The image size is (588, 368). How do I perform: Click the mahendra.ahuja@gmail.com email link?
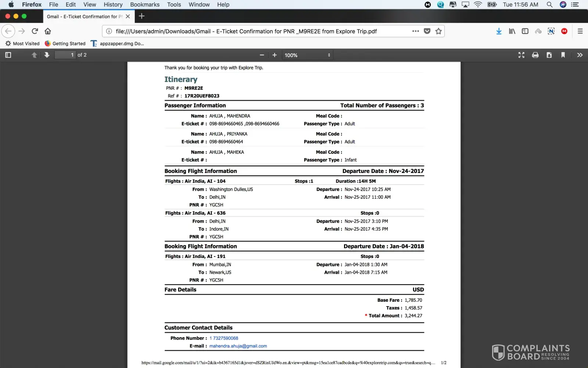point(238,346)
